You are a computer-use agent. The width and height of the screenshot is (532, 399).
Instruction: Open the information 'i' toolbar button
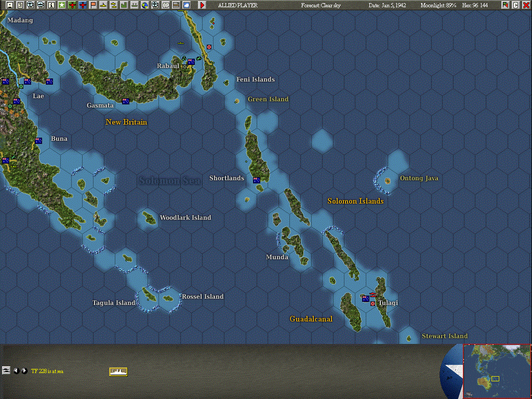pos(51,5)
